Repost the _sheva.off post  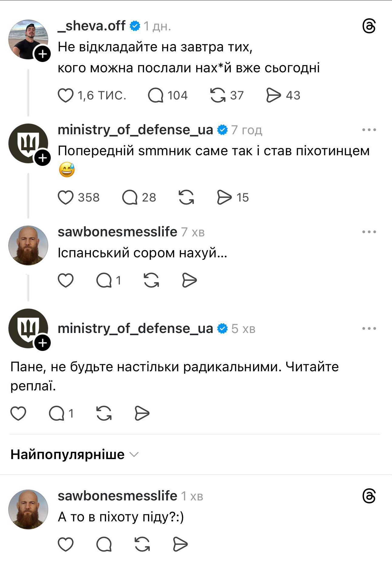coord(218,95)
